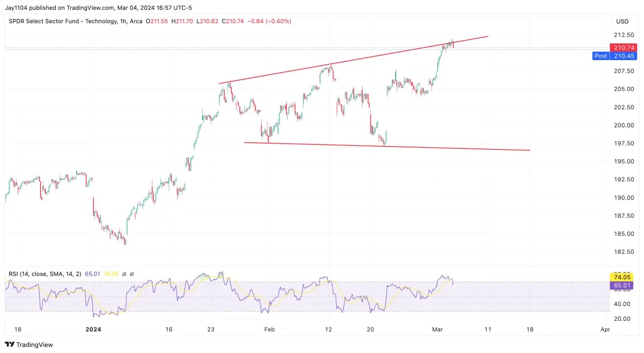Viewport: 644px width, 353px height.
Task: Click the 197.50 price axis label
Action: pyautogui.click(x=624, y=143)
